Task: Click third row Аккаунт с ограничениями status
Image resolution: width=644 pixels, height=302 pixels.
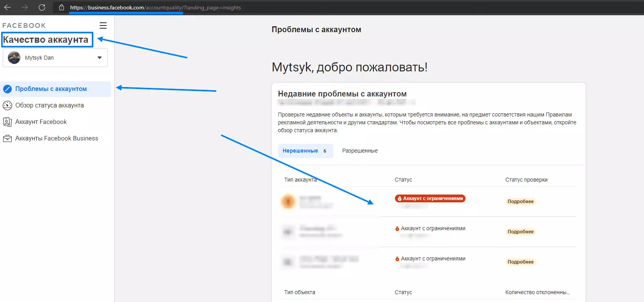Action: (430, 259)
